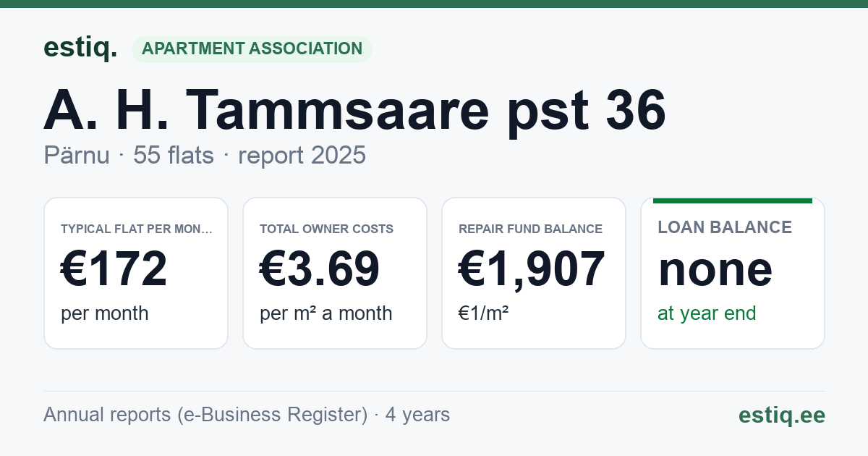
Task: Click the LOAN BALANCE label
Action: 725,227
